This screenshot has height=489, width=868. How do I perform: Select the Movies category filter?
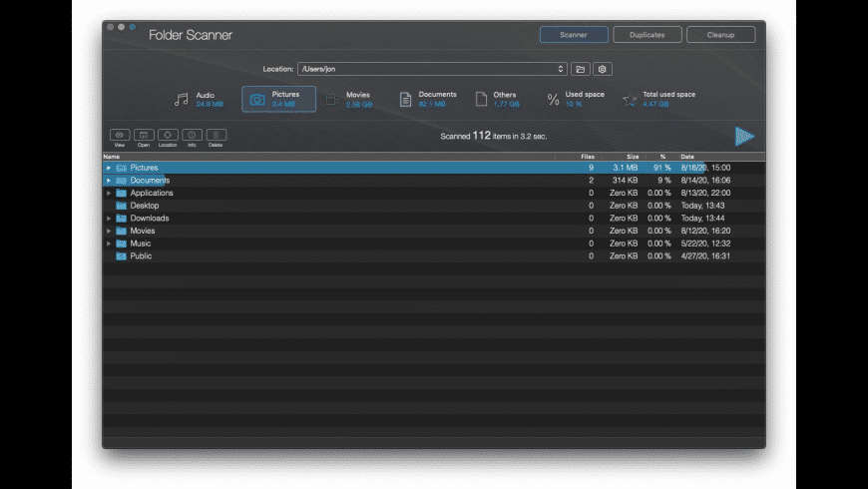(x=349, y=100)
